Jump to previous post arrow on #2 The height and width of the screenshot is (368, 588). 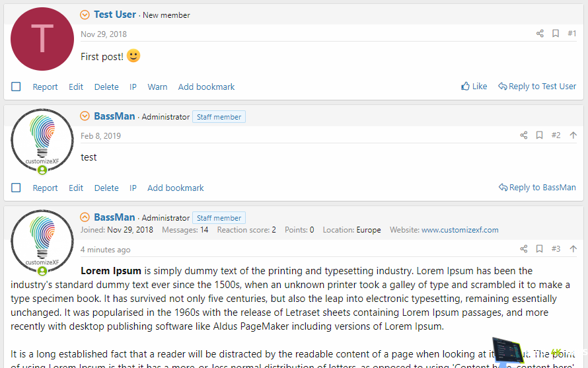573,135
